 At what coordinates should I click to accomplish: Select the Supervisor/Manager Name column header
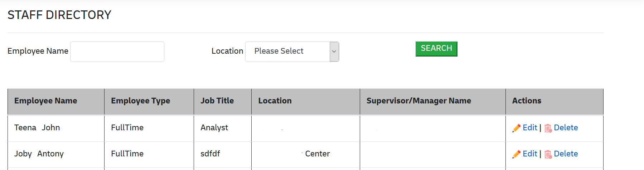(x=418, y=101)
